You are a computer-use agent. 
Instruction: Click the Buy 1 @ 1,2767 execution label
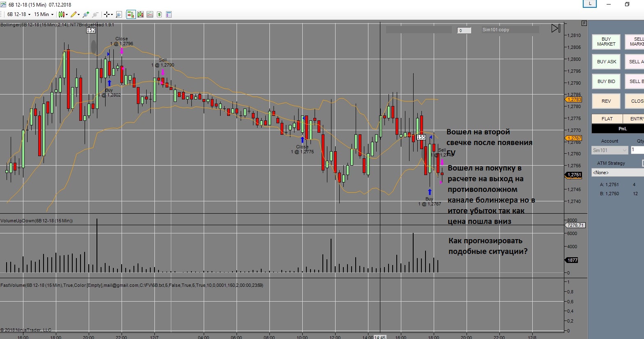tap(430, 201)
